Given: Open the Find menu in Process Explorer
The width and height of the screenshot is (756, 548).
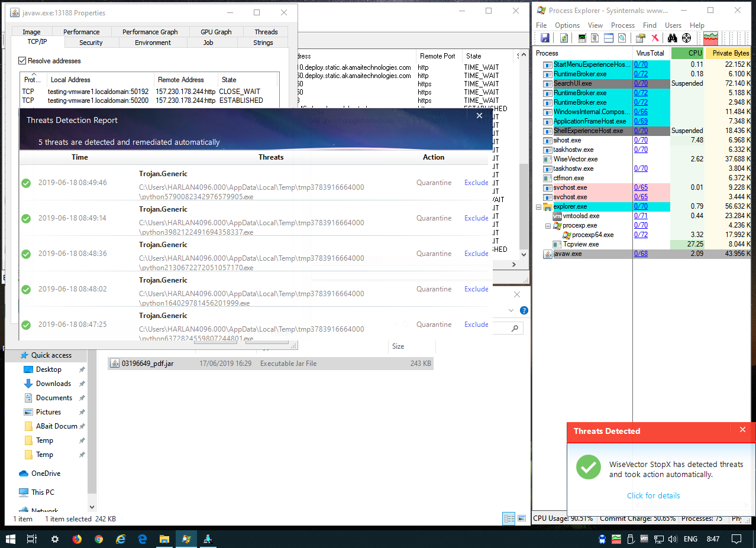Looking at the screenshot, I should pyautogui.click(x=650, y=25).
